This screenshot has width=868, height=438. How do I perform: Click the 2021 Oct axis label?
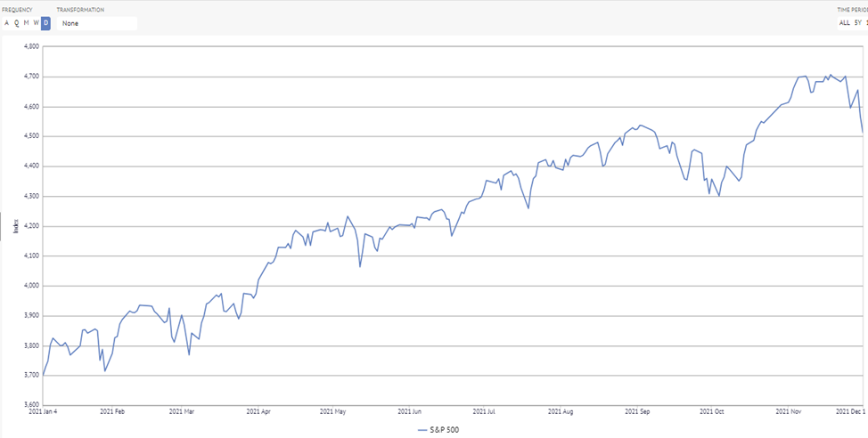[x=712, y=412]
